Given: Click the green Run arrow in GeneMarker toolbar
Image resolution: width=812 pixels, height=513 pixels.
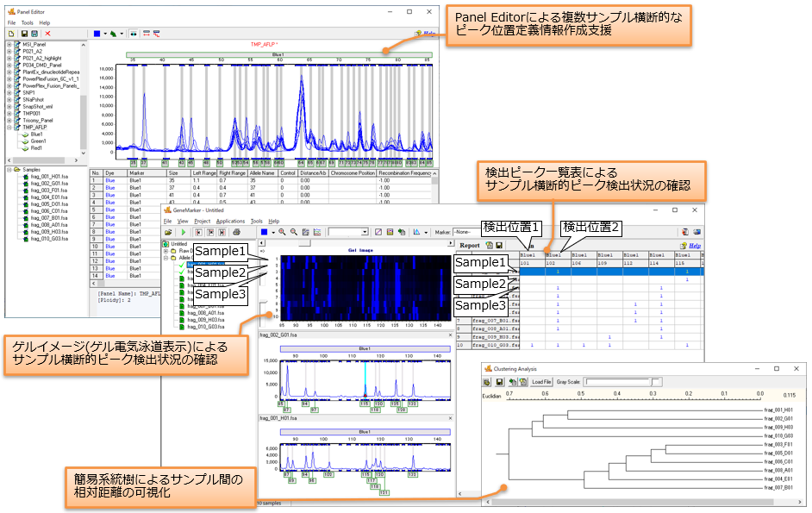Looking at the screenshot, I should coord(184,232).
